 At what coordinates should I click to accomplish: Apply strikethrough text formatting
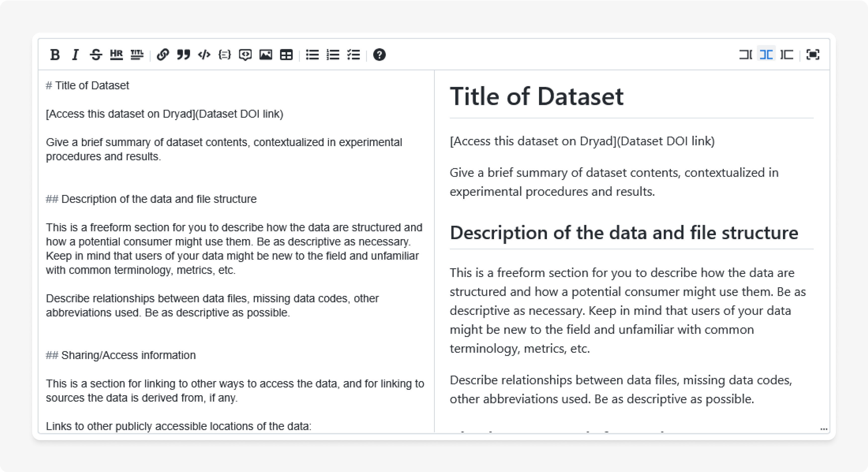(96, 54)
